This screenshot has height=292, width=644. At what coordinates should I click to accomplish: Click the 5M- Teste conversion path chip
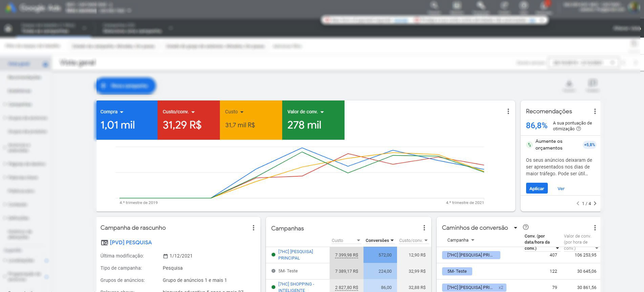pyautogui.click(x=457, y=271)
